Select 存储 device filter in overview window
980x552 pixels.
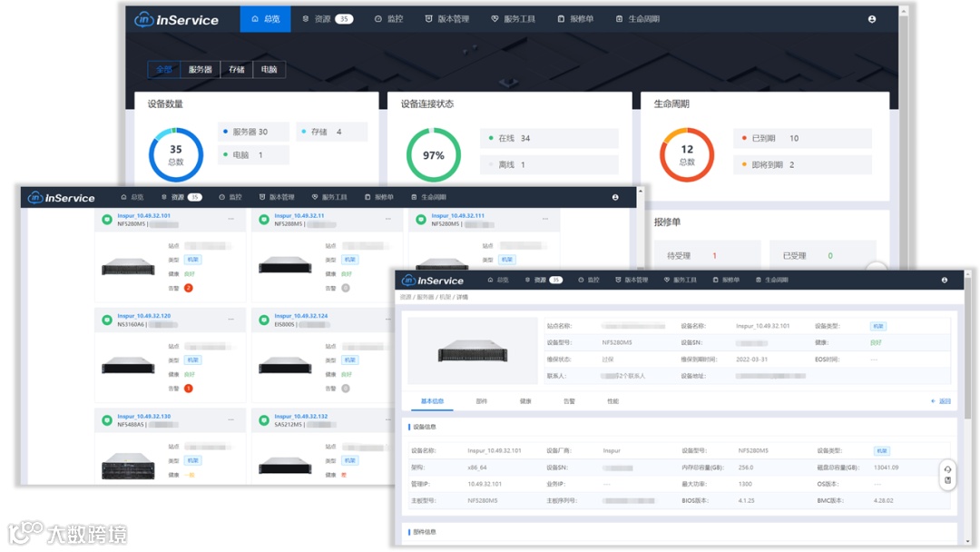click(236, 69)
